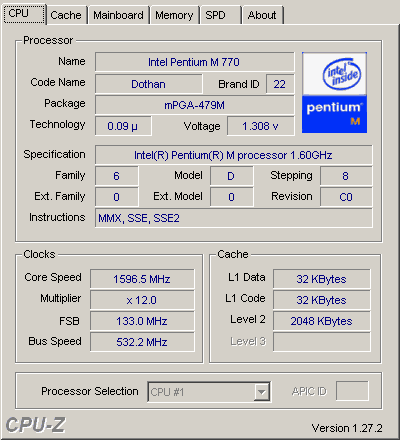Click the Technology value 0.09 µ
Viewport: 400px width, 440px height.
(123, 126)
